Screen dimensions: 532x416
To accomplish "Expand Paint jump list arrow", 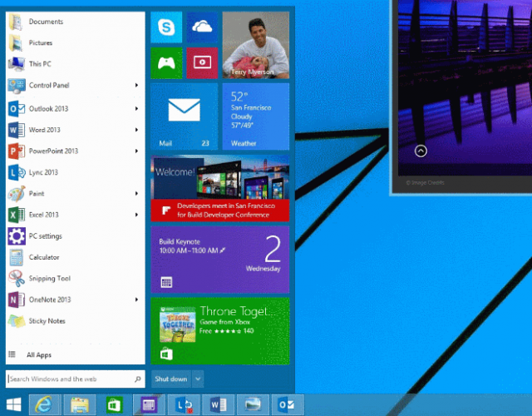I will (x=136, y=194).
